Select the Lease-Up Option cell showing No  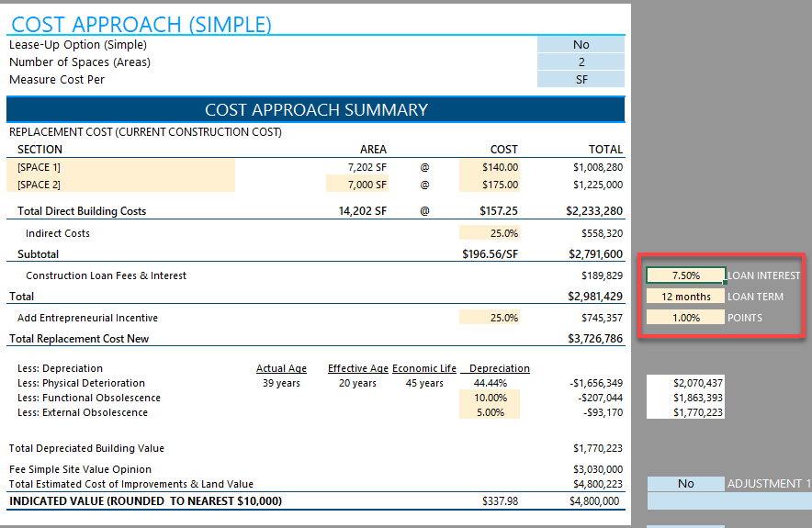(x=581, y=44)
